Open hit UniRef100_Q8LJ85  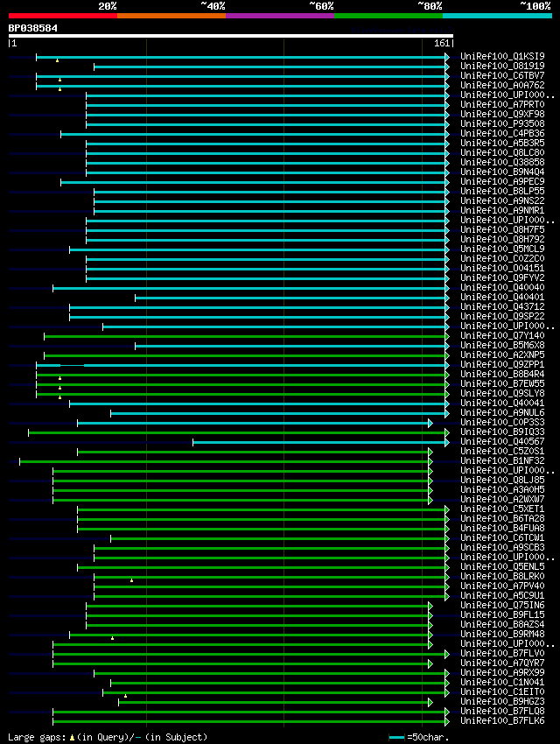502,481
